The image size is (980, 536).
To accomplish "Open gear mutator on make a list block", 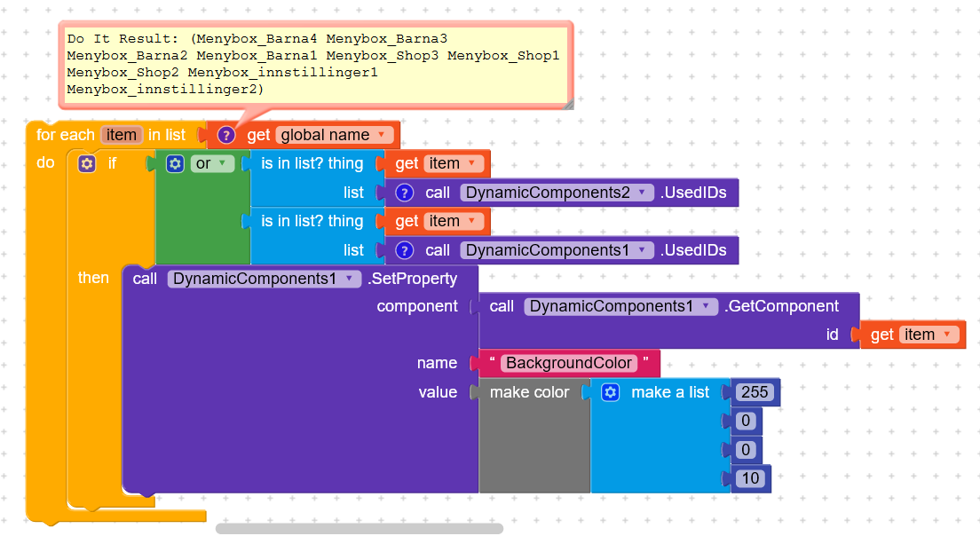I will (x=610, y=392).
